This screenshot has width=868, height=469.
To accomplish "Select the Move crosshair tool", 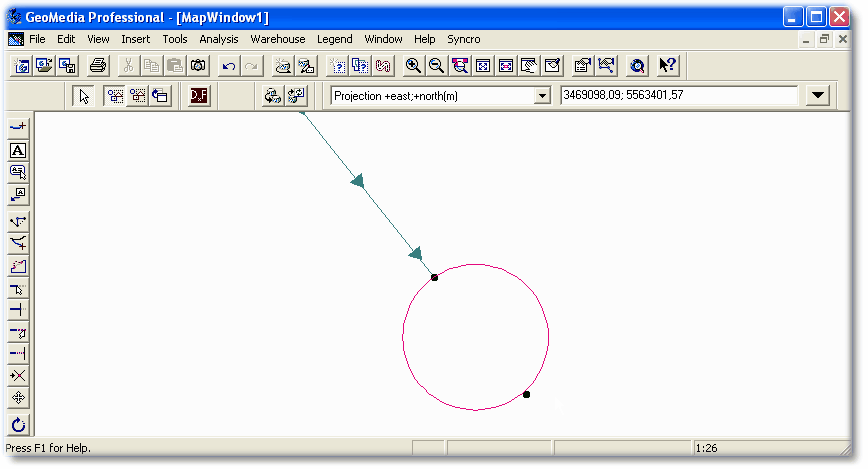I will coord(18,397).
